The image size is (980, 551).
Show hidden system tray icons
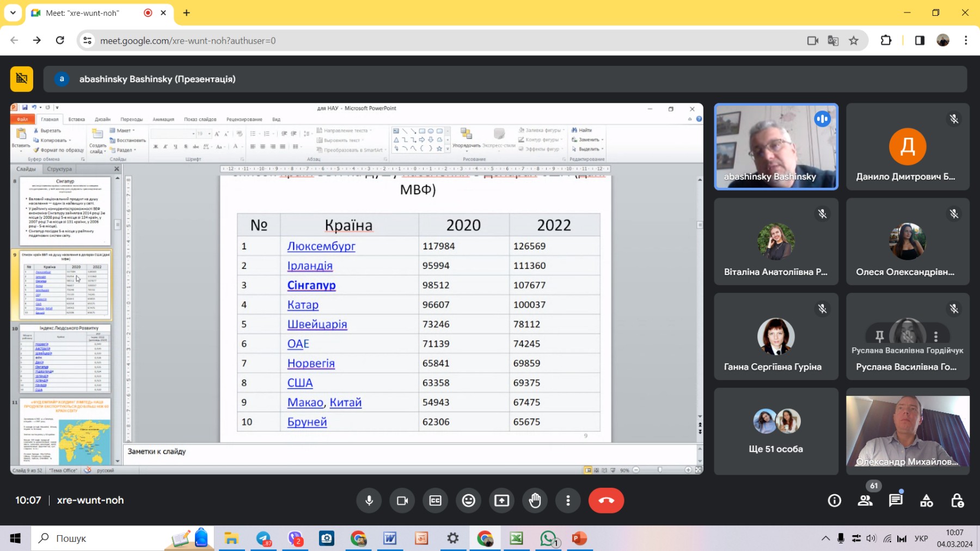click(825, 538)
